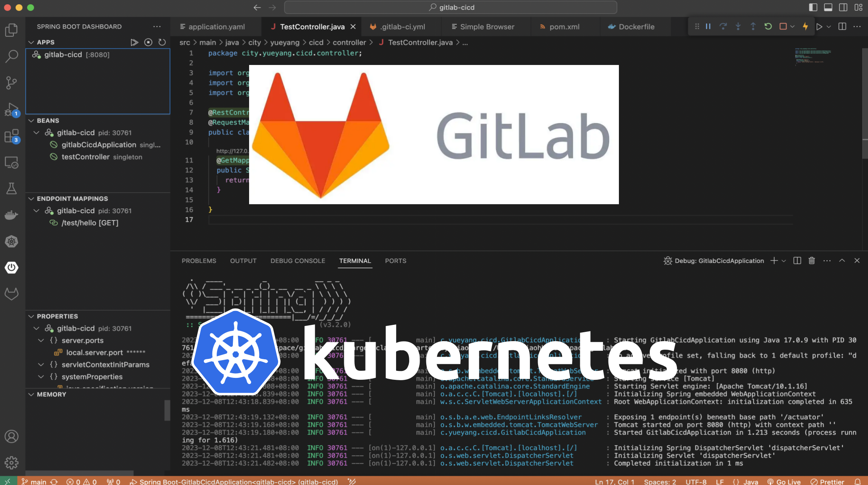
Task: Restart the debugging session
Action: (768, 27)
